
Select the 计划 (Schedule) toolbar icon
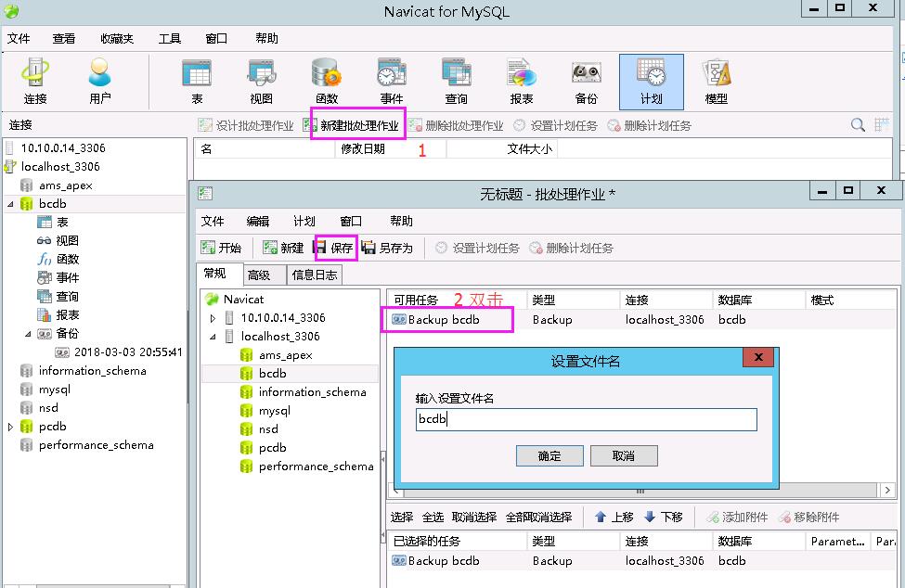[x=651, y=82]
